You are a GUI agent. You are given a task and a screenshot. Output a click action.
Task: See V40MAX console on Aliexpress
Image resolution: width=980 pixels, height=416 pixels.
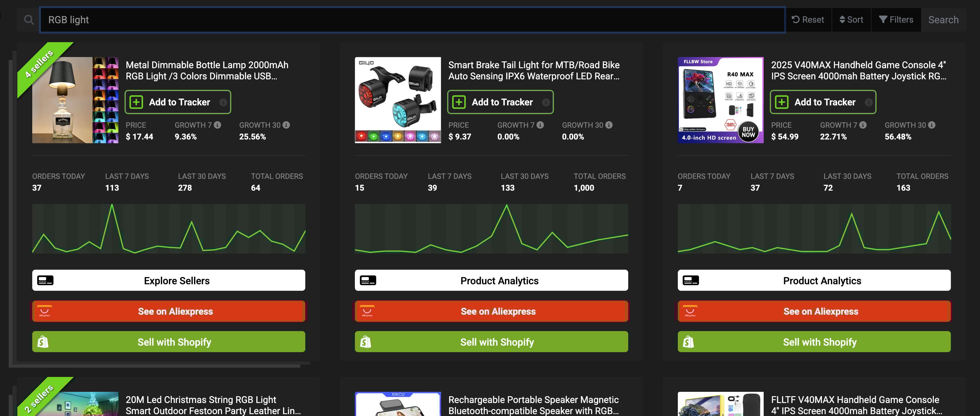814,311
